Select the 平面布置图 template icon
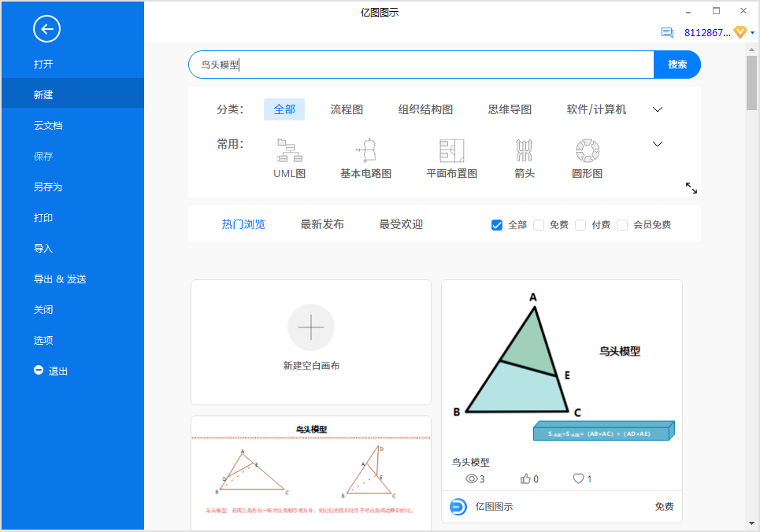Screen dimensions: 760x532 pos(452,150)
